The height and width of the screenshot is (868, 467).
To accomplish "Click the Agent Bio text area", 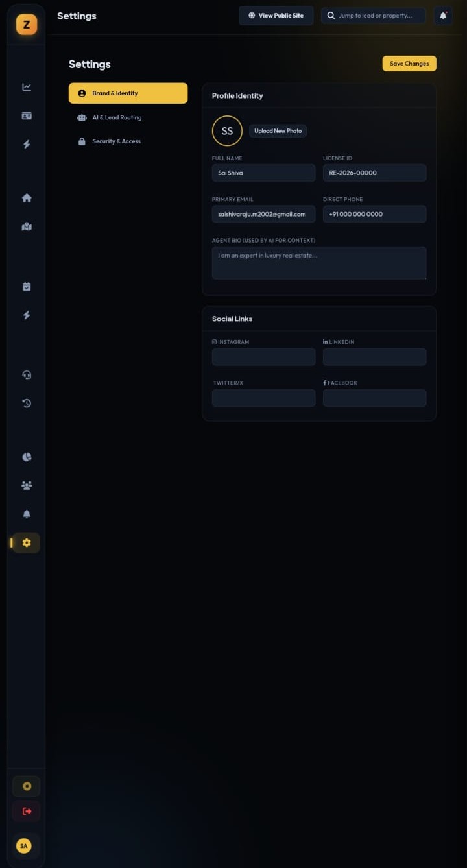I will click(x=319, y=263).
